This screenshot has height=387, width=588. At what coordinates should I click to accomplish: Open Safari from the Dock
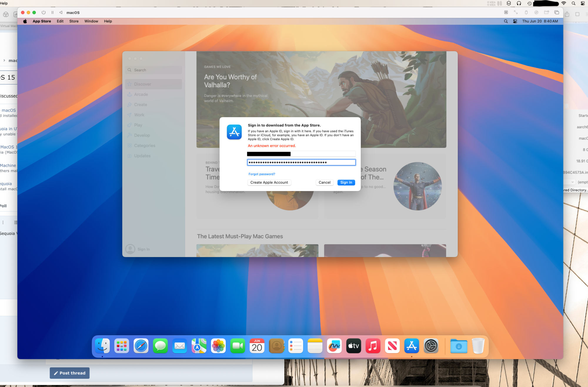(x=141, y=346)
